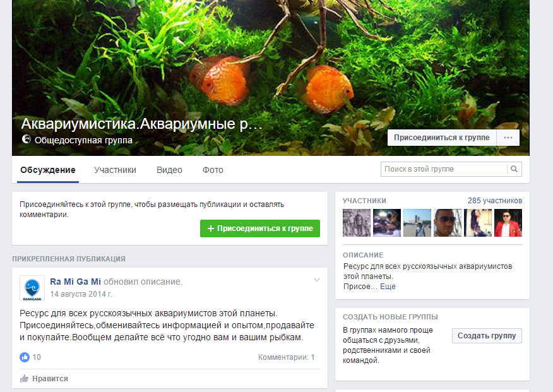Click the member photo of woman with dark hair
The image size is (553, 392).
coord(477,223)
